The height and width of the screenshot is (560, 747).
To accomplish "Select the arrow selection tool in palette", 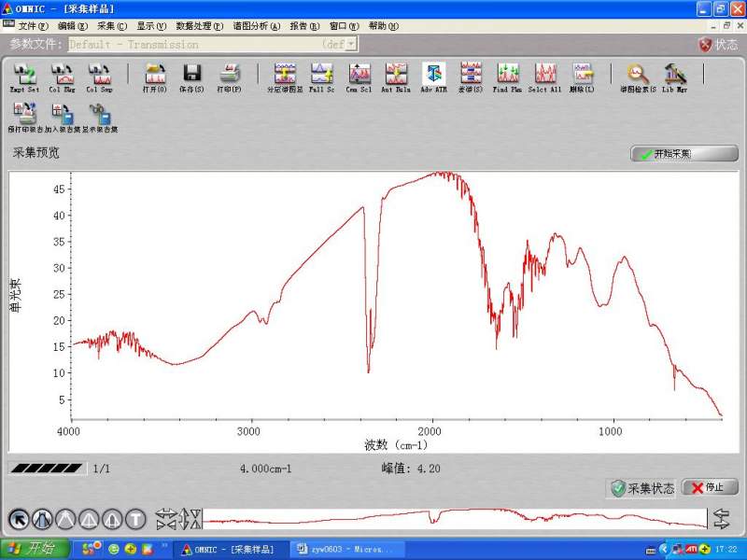I will pyautogui.click(x=19, y=519).
